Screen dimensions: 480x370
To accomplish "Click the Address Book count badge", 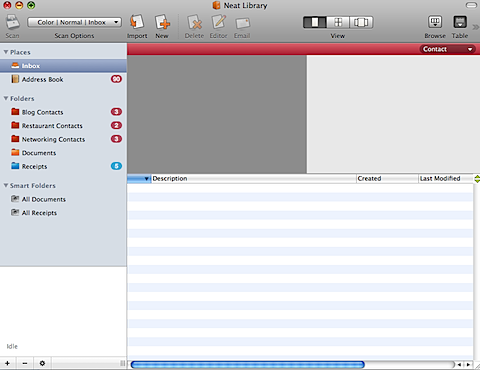I will (x=116, y=79).
